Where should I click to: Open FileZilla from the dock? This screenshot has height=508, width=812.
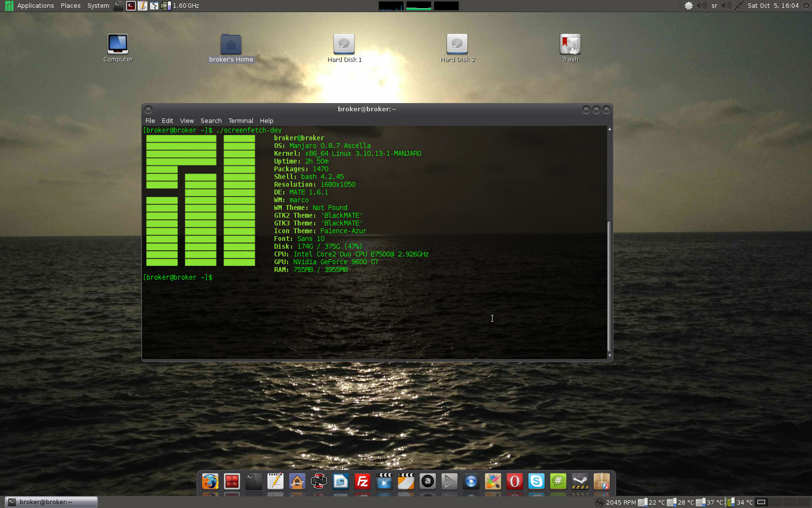(362, 481)
